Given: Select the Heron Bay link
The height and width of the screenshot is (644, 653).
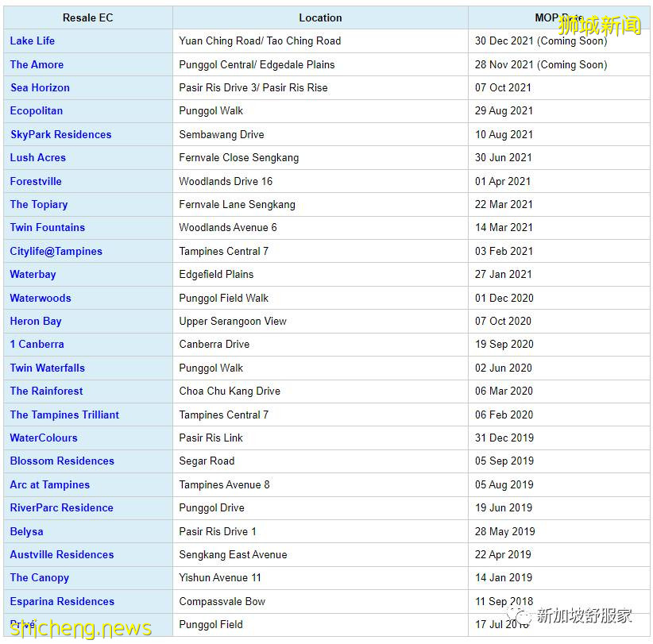Looking at the screenshot, I should 36,321.
